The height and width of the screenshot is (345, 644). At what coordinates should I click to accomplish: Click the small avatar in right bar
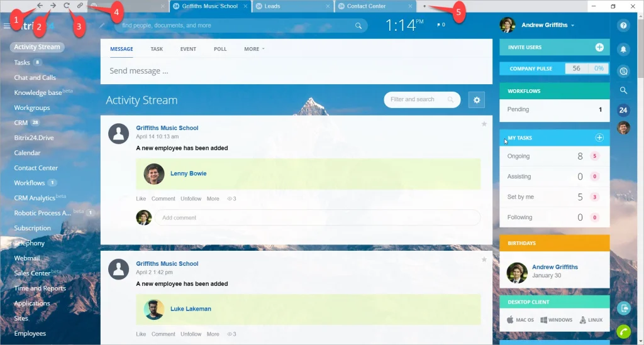(623, 128)
